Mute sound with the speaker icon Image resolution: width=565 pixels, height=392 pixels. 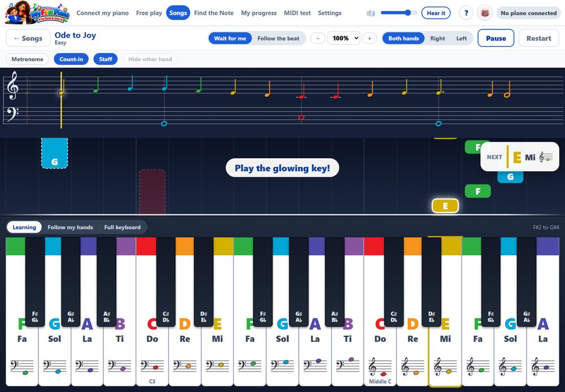click(x=371, y=14)
